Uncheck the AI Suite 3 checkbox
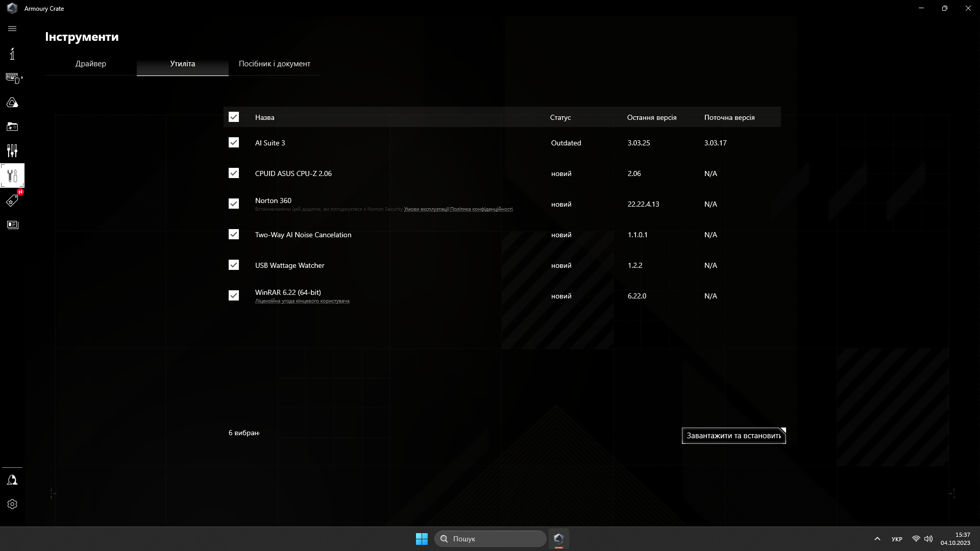Viewport: 980px width, 551px height. click(x=234, y=143)
